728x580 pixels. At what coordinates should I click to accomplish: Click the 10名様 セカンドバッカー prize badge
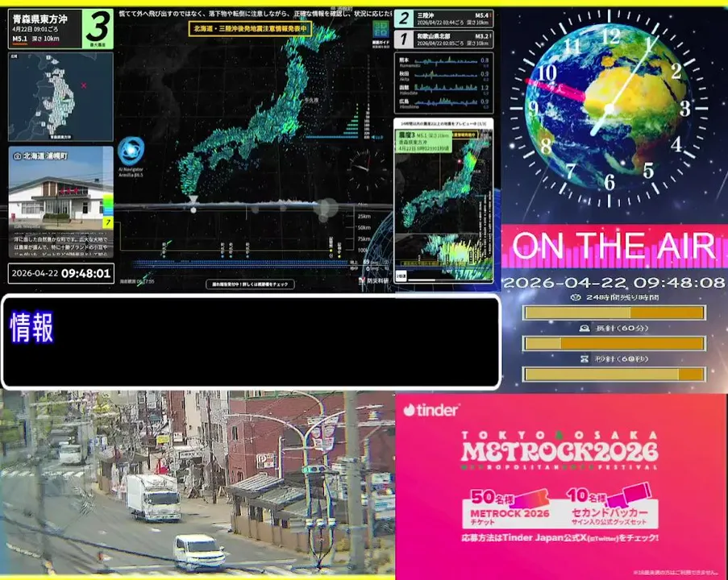pos(609,506)
